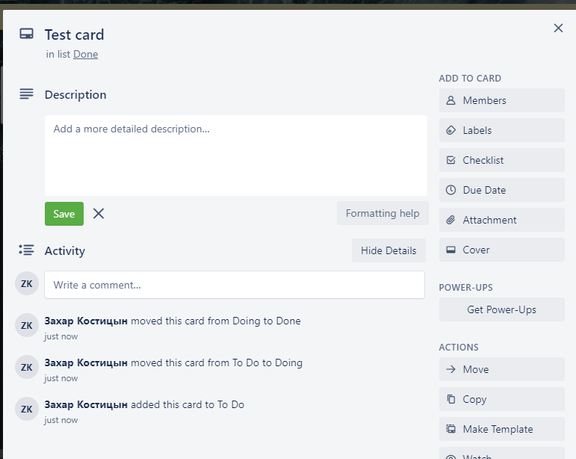
Task: Click Get Power-Ups button
Action: pos(502,310)
